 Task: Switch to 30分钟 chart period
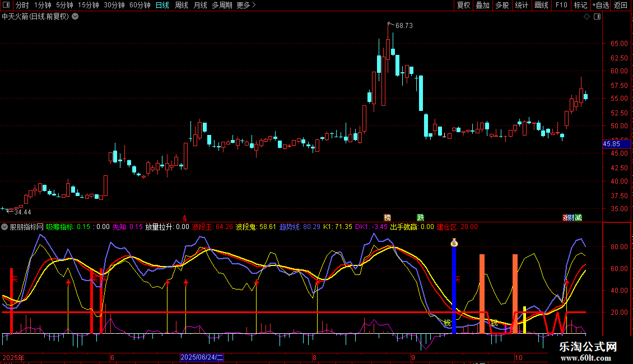(114, 5)
